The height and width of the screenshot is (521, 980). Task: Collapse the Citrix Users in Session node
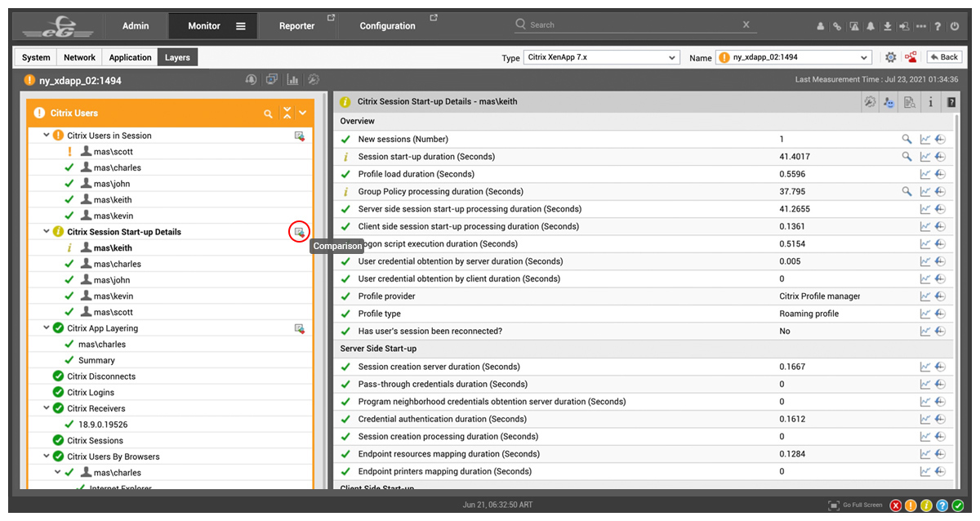47,136
